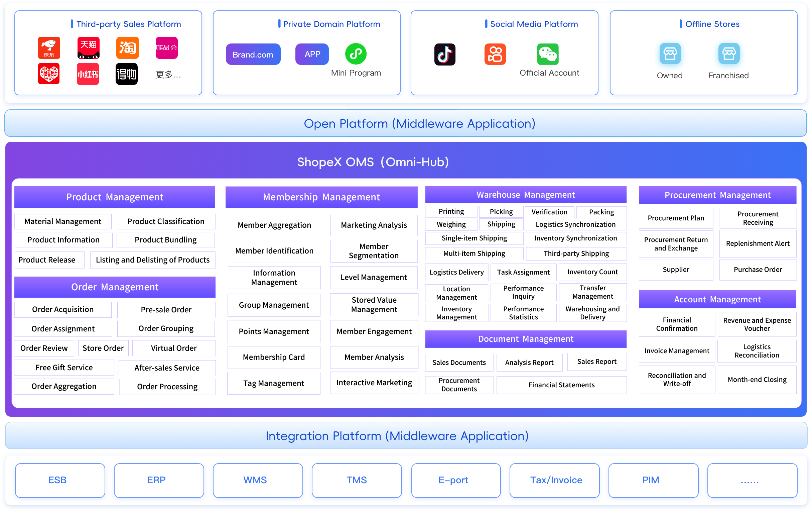812x511 pixels.
Task: Select the JD (京东) platform icon
Action: (x=49, y=48)
